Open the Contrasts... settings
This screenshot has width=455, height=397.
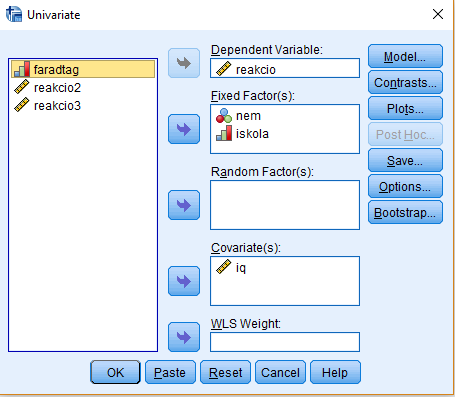405,82
